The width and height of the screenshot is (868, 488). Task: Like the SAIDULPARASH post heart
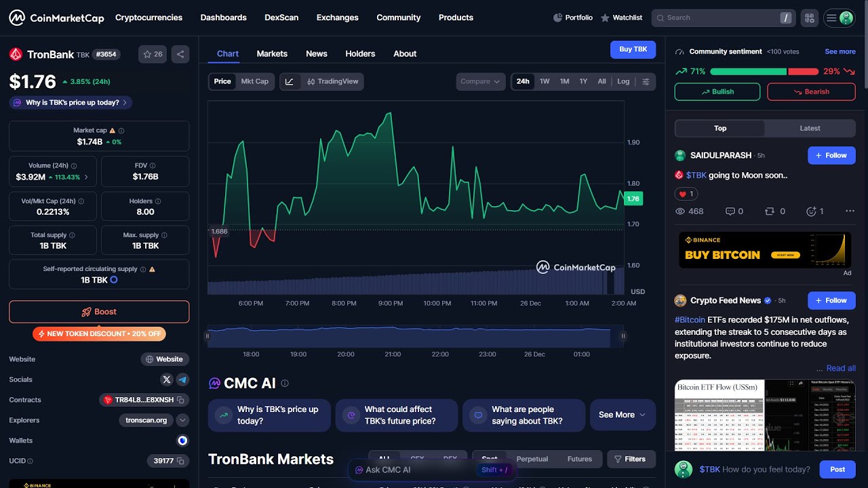pos(686,194)
